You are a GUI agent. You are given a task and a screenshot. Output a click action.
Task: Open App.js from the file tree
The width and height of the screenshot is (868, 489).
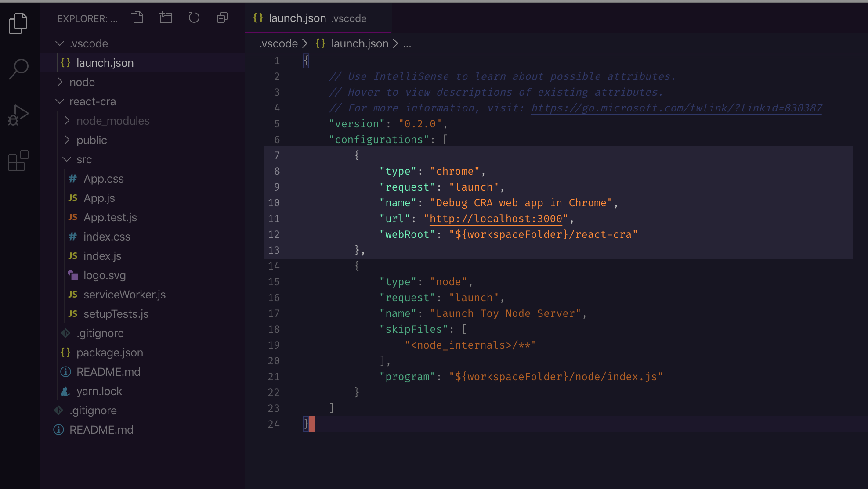point(99,198)
